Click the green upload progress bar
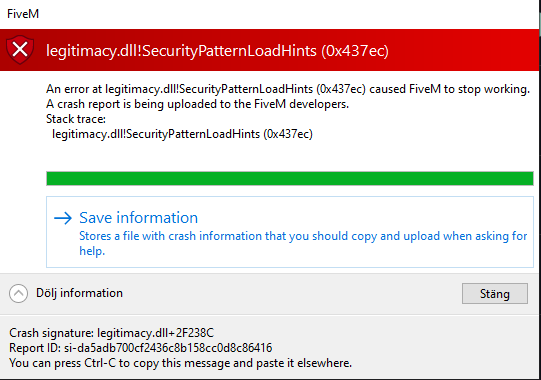Screen dimensions: 541x380 (x=290, y=178)
